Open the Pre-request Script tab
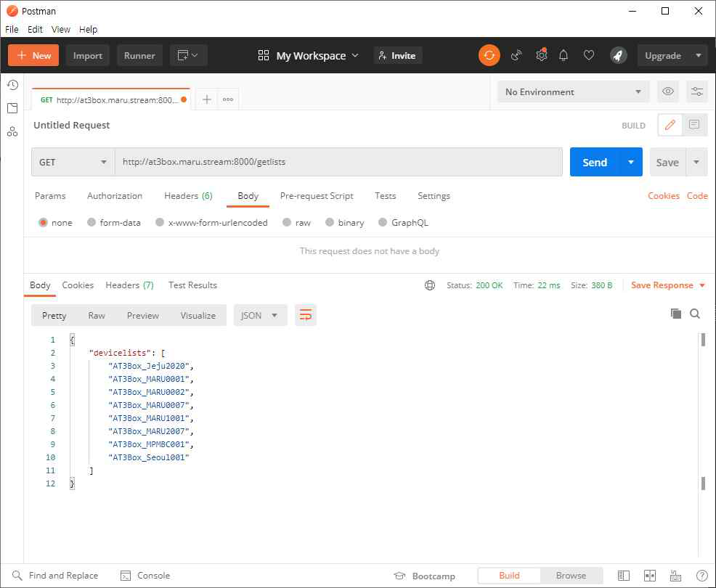 click(x=317, y=196)
